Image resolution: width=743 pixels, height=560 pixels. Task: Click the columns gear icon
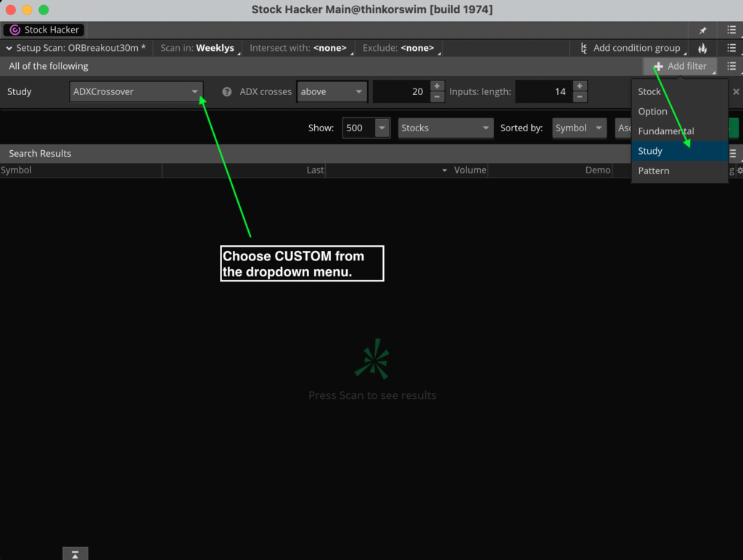739,170
